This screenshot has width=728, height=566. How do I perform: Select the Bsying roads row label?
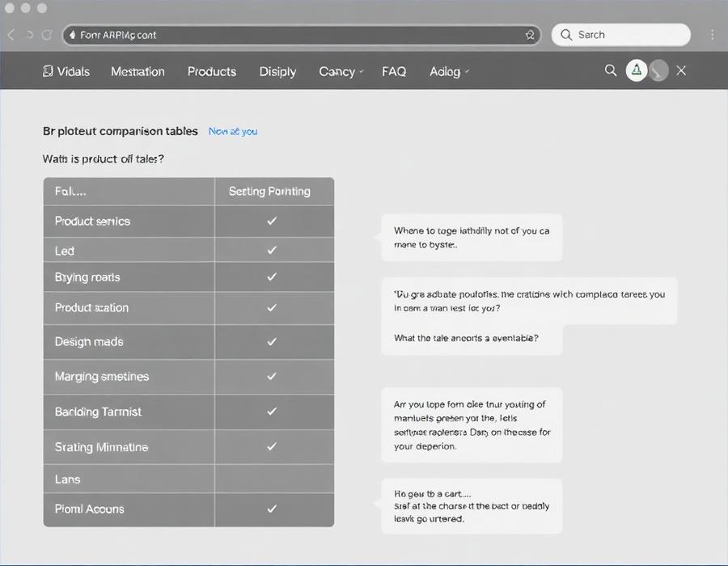[87, 277]
